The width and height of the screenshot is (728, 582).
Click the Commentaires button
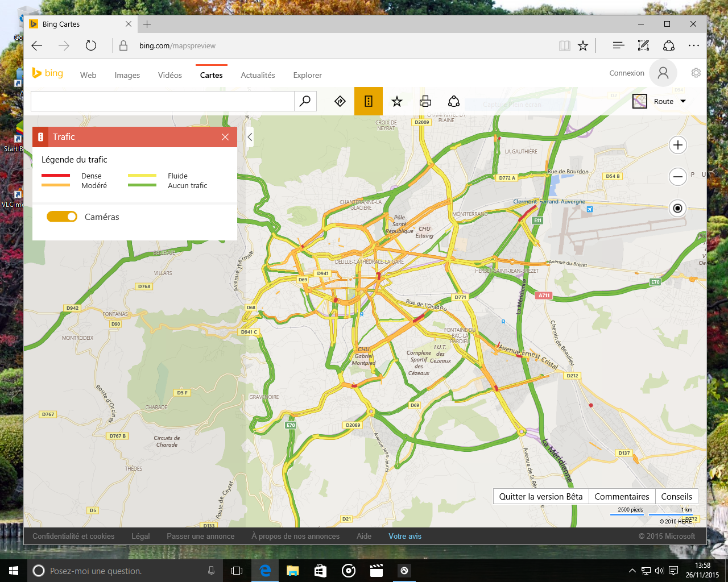622,496
